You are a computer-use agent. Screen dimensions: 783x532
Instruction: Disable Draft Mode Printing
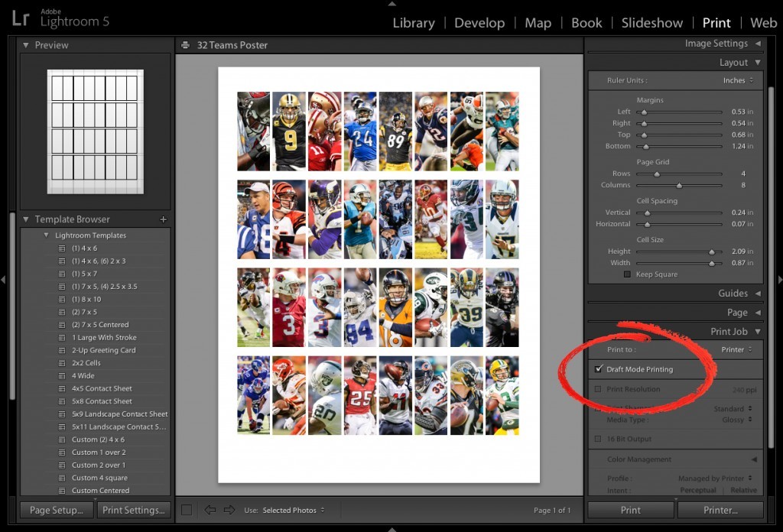(x=599, y=369)
